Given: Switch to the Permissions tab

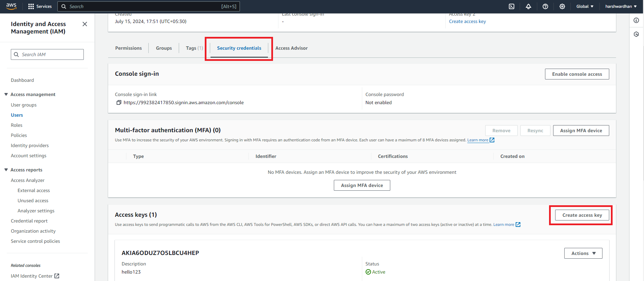Looking at the screenshot, I should pos(128,48).
